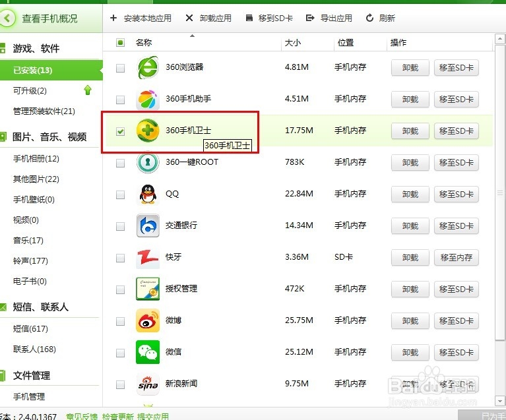
Task: Click the 意见反馈 link in the status bar
Action: click(82, 417)
